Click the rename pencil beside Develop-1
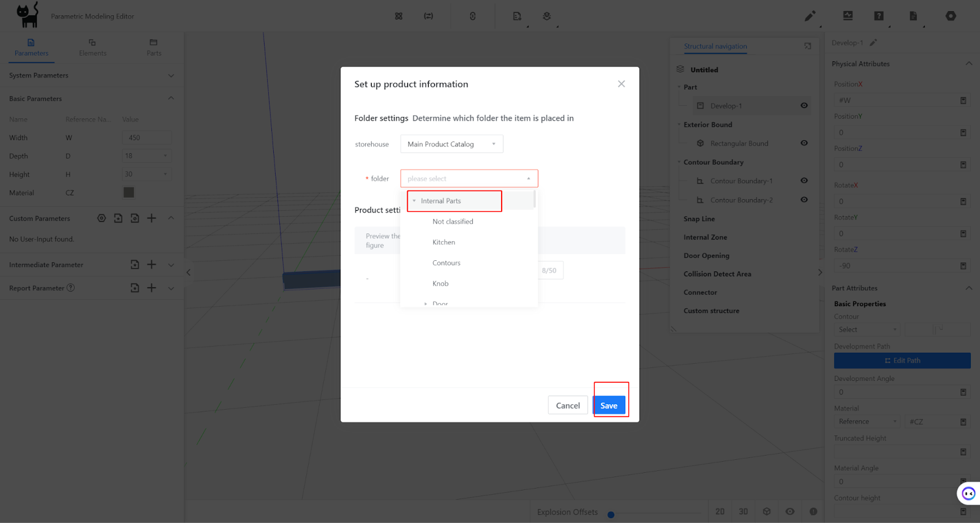The width and height of the screenshot is (980, 523). pyautogui.click(x=873, y=43)
